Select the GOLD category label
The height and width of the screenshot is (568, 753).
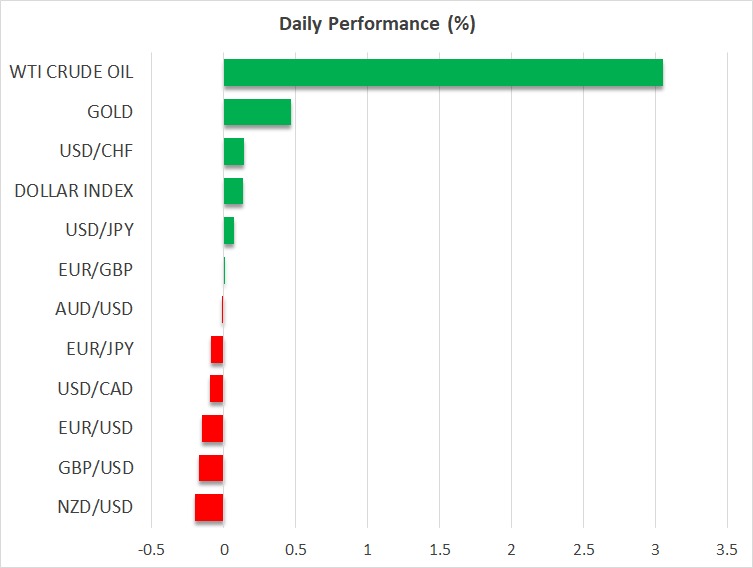point(110,112)
